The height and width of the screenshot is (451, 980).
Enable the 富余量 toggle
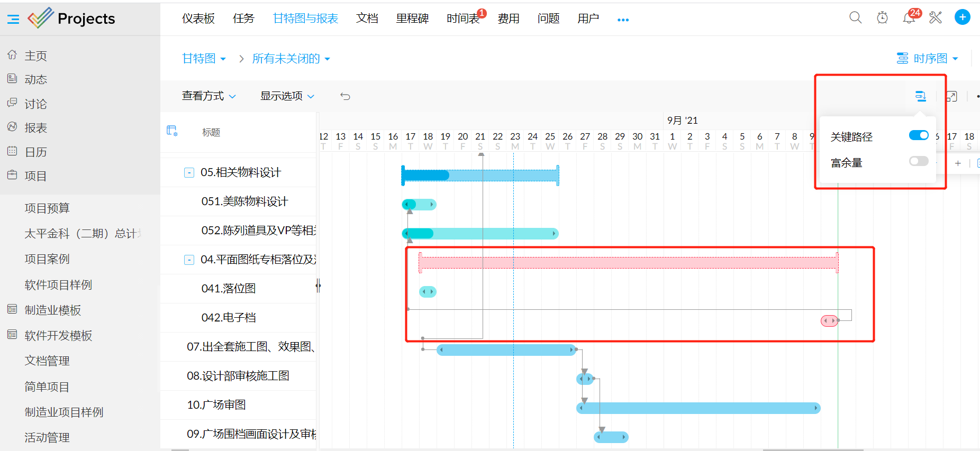[919, 161]
